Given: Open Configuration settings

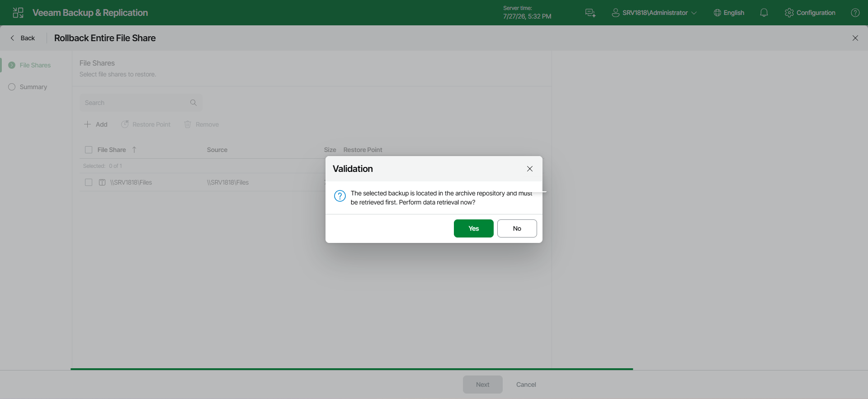Looking at the screenshot, I should pyautogui.click(x=810, y=13).
